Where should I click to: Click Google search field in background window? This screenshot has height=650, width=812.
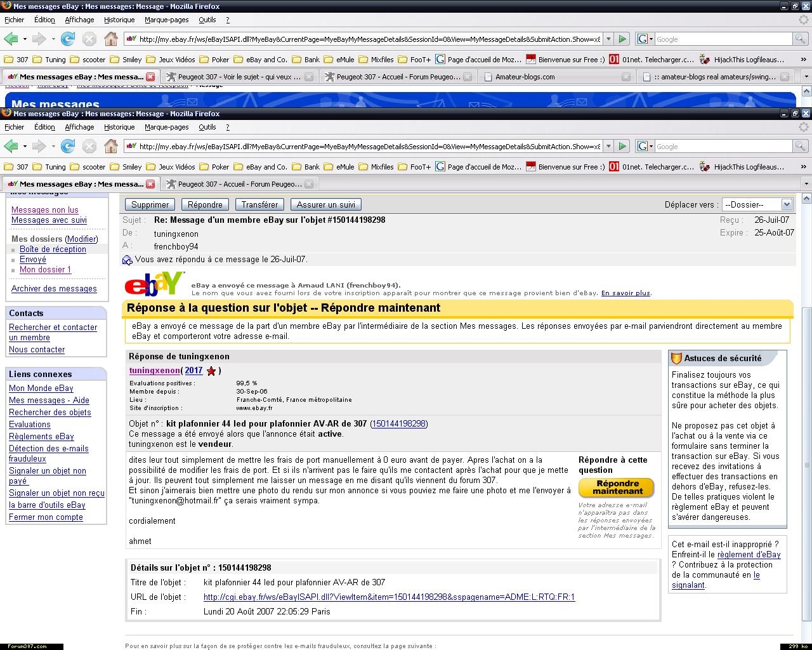(723, 39)
